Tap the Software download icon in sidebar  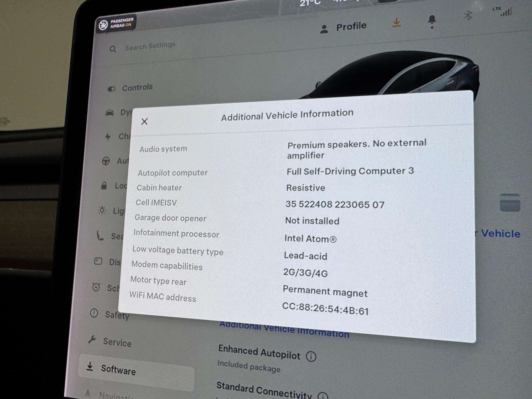coord(90,367)
